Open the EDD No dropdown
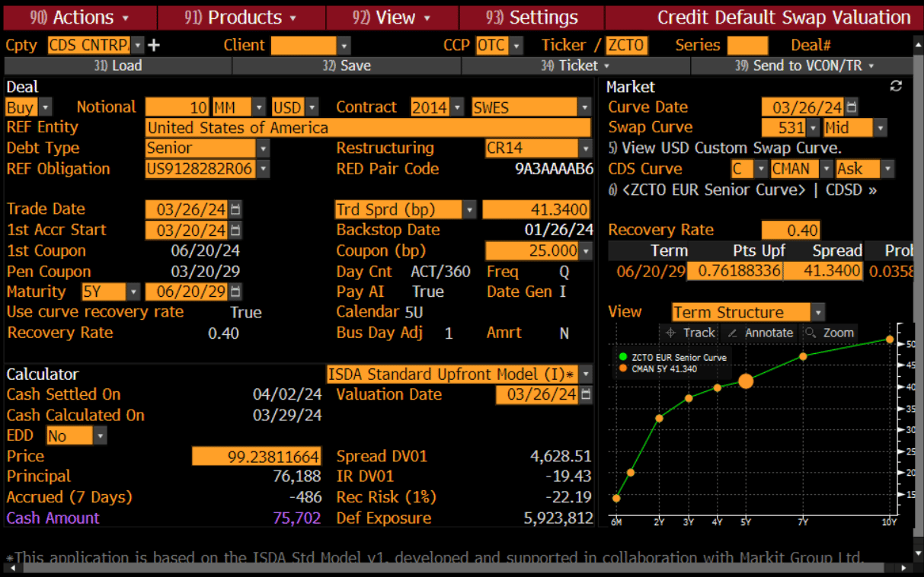Viewport: 924px width, 577px height. coord(101,436)
